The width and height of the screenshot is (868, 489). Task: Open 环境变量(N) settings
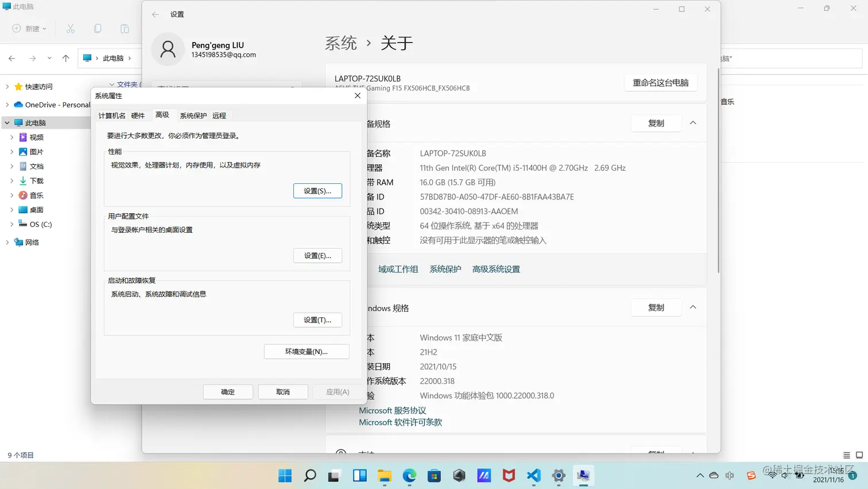pos(306,351)
